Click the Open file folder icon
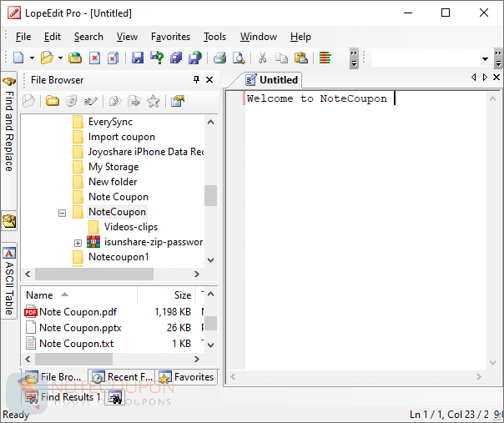 click(x=47, y=58)
